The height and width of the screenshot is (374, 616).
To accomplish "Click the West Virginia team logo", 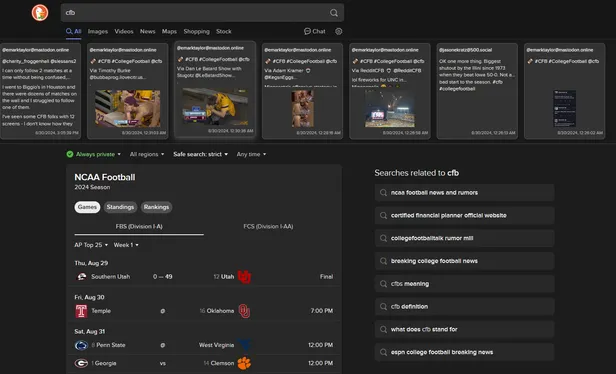I will tap(244, 345).
